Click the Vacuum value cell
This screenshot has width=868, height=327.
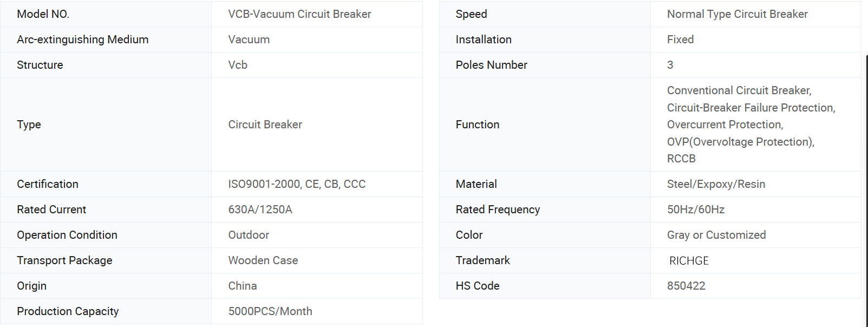tap(249, 40)
